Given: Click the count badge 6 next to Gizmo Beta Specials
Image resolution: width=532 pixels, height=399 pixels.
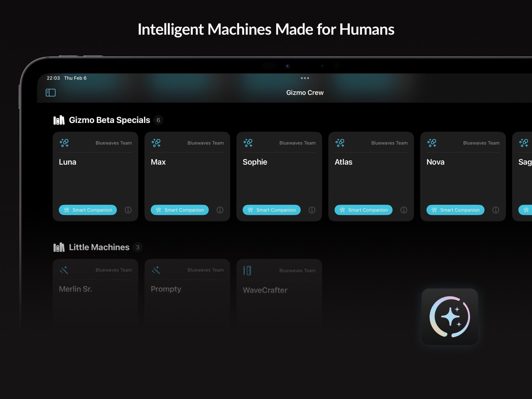Looking at the screenshot, I should (158, 120).
